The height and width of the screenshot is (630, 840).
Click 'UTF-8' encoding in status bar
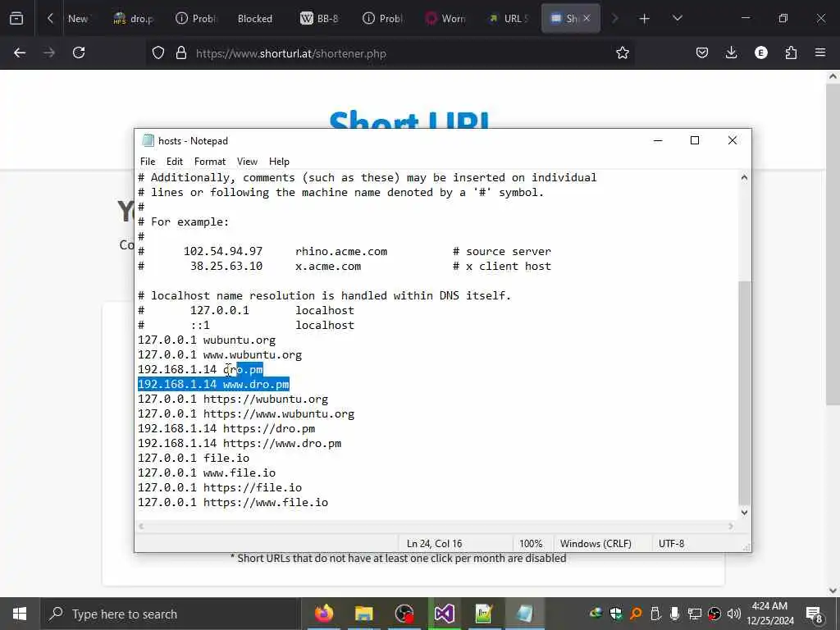tap(671, 544)
